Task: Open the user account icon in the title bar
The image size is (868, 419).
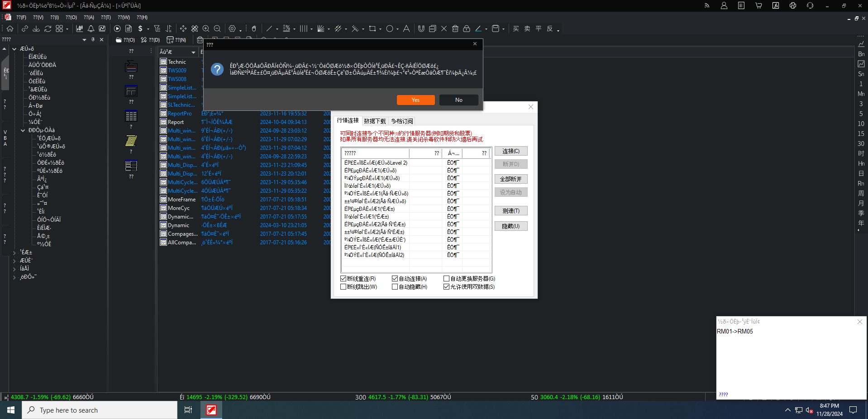Action: point(724,5)
